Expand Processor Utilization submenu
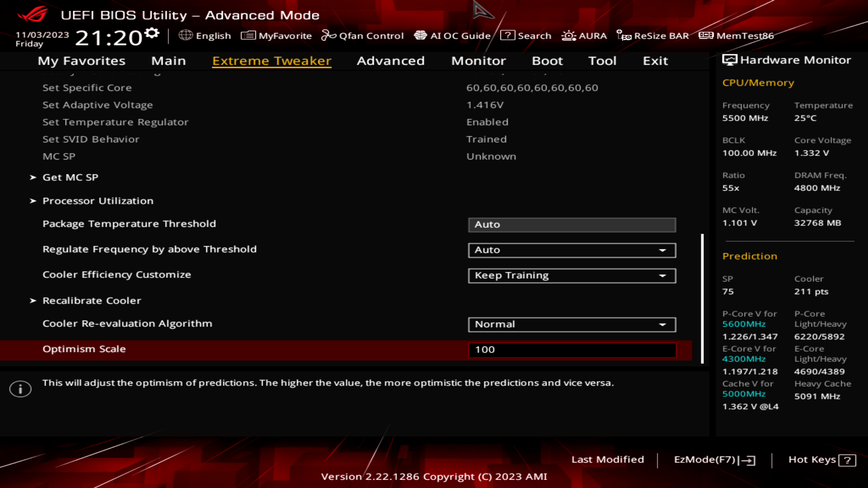 [x=98, y=200]
